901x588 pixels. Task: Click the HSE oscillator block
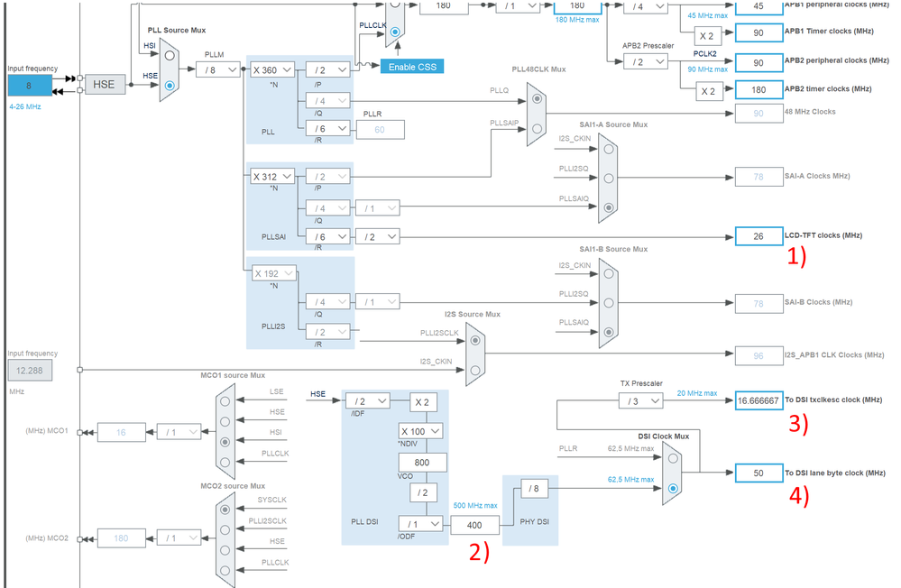(x=106, y=85)
